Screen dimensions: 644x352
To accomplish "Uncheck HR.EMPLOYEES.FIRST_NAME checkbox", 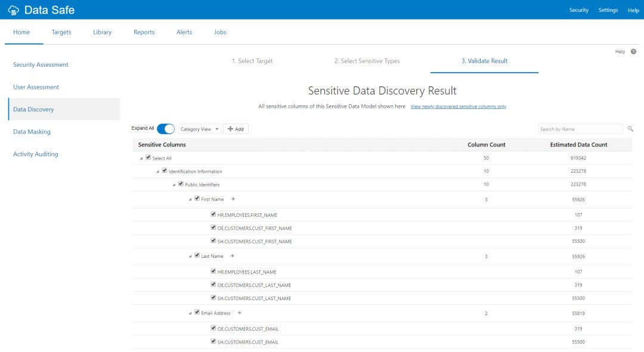I will pos(213,214).
